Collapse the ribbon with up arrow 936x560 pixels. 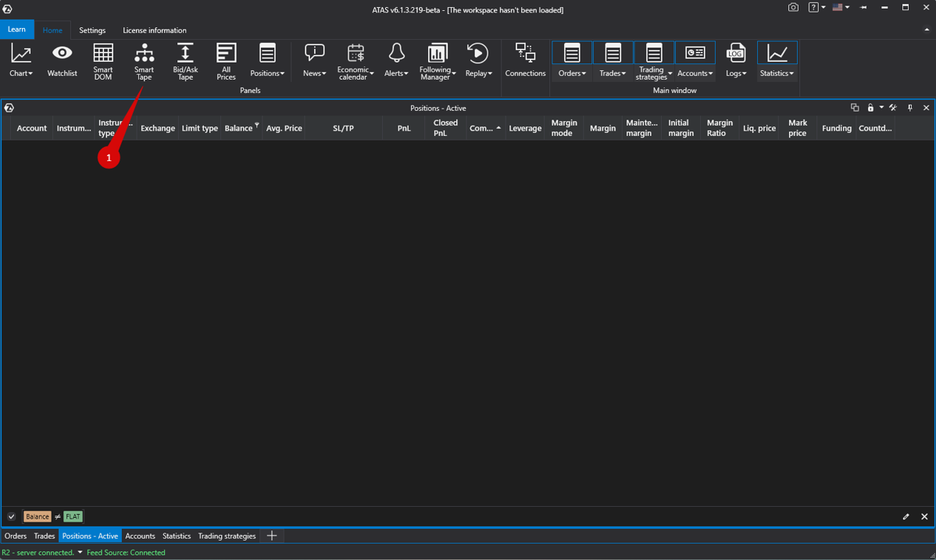(x=927, y=29)
